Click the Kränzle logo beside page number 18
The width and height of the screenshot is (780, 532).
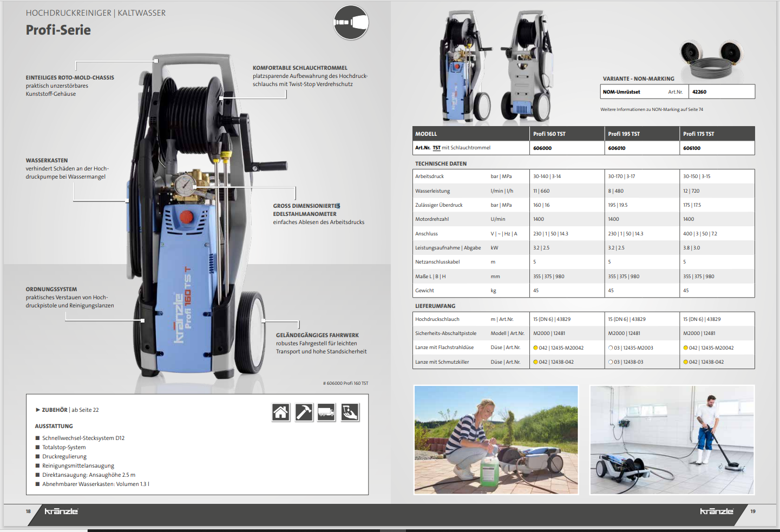61,511
